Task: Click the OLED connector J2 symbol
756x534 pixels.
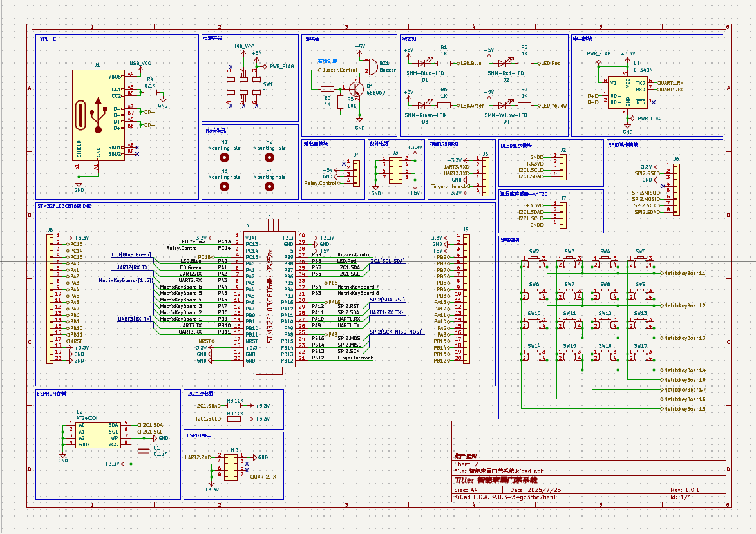Action: pos(563,167)
